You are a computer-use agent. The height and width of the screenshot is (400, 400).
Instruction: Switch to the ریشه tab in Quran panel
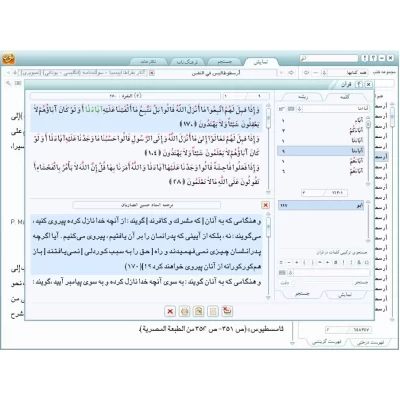(303, 97)
